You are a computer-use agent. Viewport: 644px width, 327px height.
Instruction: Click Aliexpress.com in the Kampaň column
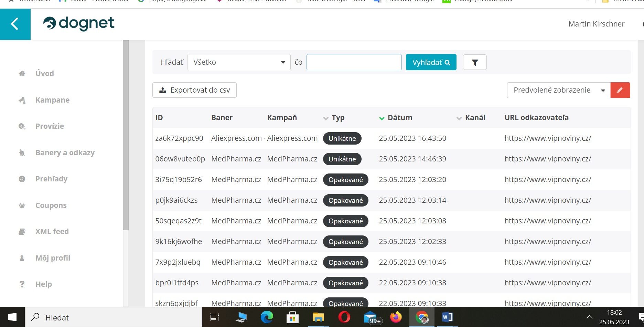pos(292,138)
